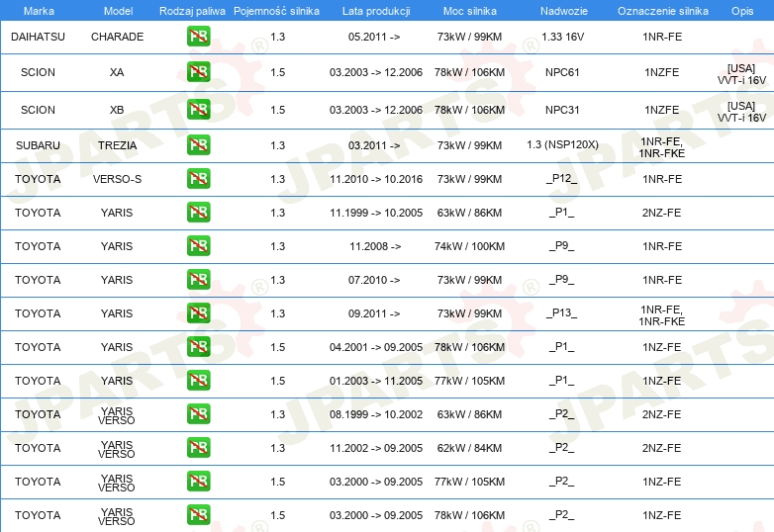Click the 1.3 (NSP120X) body cell
This screenshot has height=532, width=774.
tap(563, 144)
